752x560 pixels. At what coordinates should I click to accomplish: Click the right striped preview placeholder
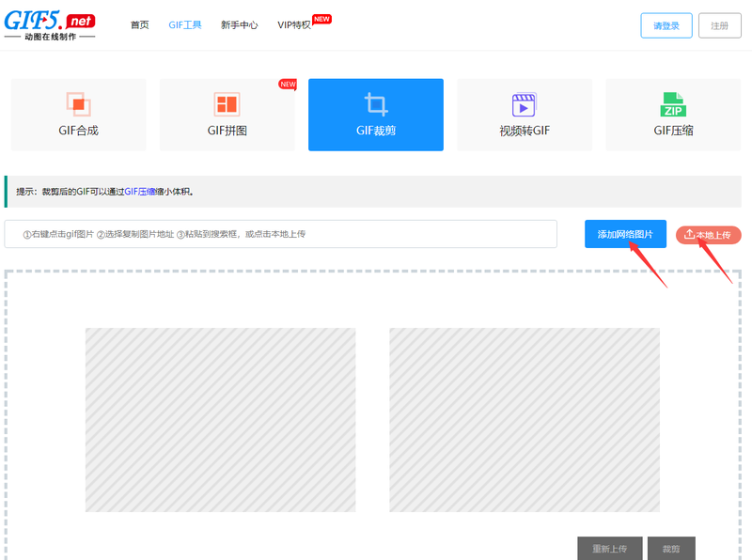pos(525,420)
